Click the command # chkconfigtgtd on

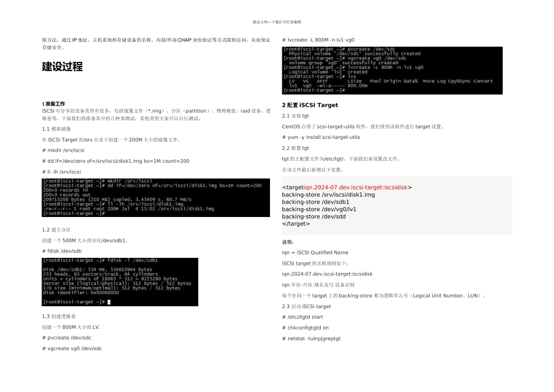[x=305, y=328]
